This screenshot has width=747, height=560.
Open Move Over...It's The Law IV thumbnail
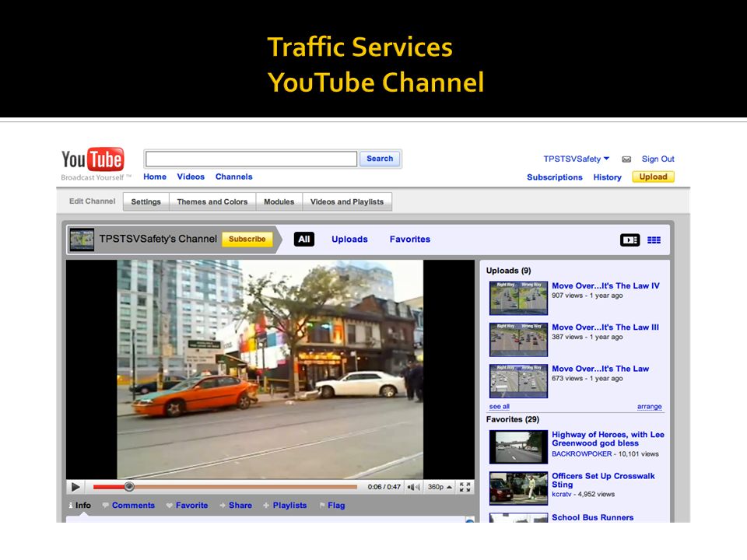point(518,298)
